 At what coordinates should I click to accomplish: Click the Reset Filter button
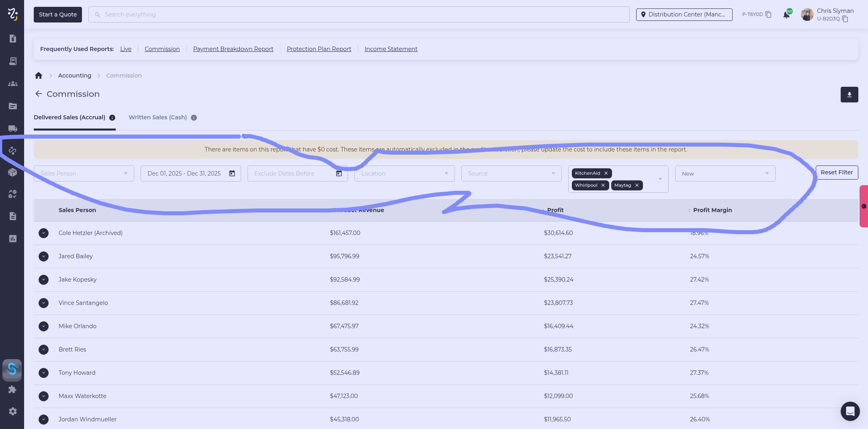click(x=837, y=172)
